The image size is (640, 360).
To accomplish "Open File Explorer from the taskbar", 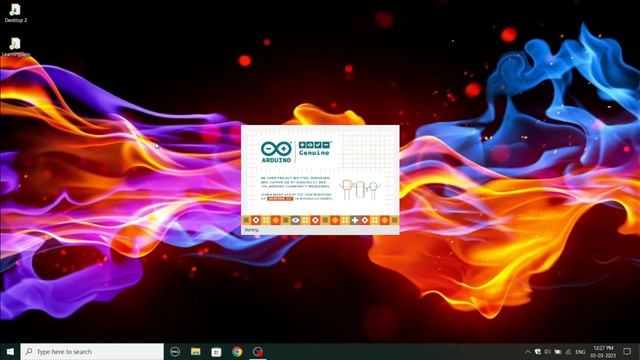I will [x=196, y=351].
